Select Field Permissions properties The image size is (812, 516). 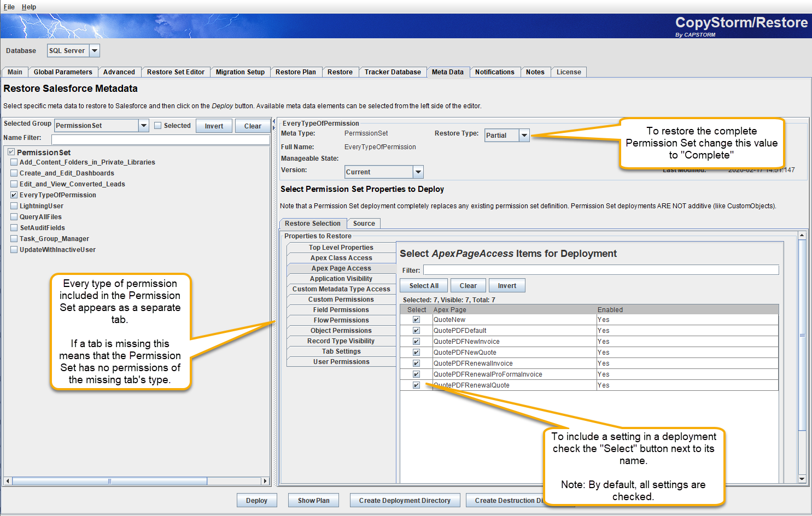pos(341,310)
